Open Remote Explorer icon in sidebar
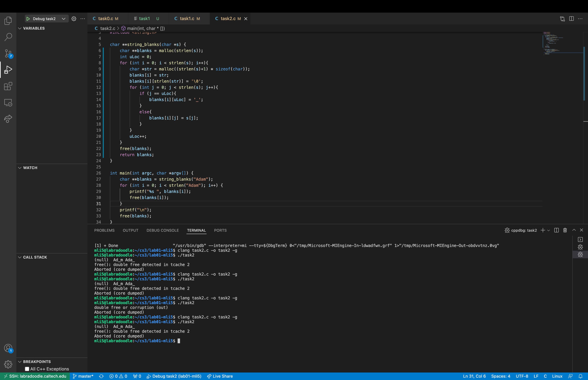The height and width of the screenshot is (380, 588). click(8, 103)
